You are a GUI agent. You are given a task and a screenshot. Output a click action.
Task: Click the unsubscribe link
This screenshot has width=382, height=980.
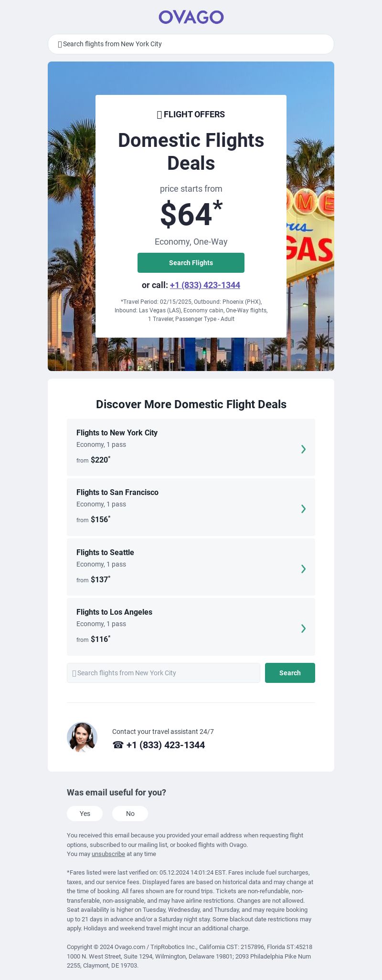point(108,854)
